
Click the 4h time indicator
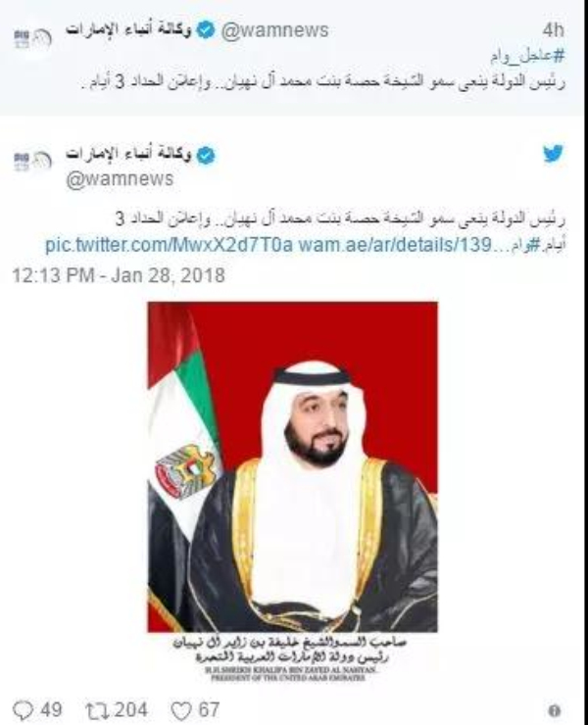[x=553, y=30]
